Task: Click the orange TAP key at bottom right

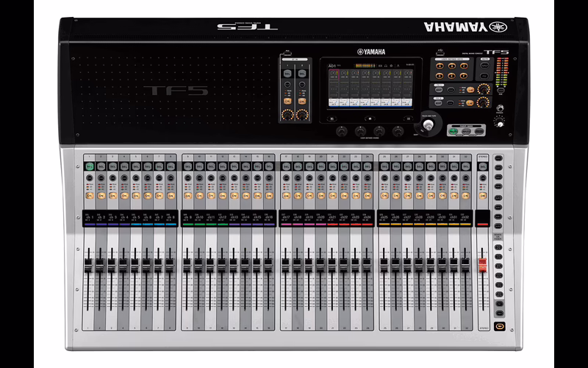Action: click(x=499, y=326)
